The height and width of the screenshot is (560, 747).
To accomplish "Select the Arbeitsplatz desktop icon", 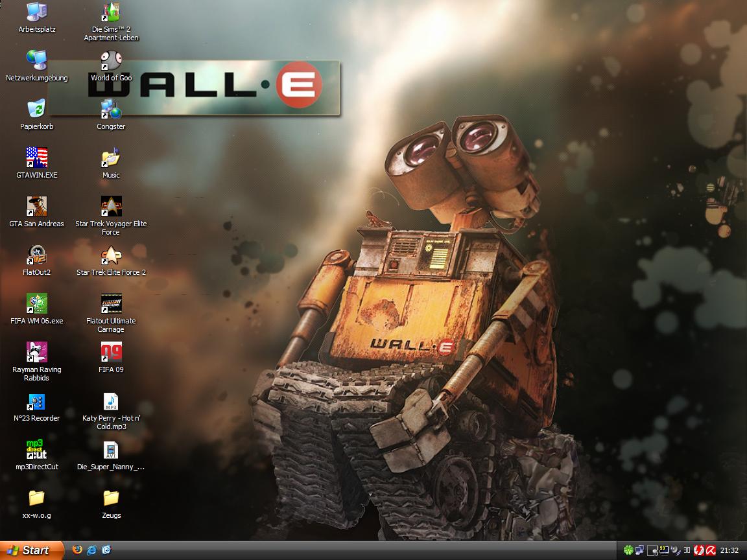I will click(x=37, y=12).
